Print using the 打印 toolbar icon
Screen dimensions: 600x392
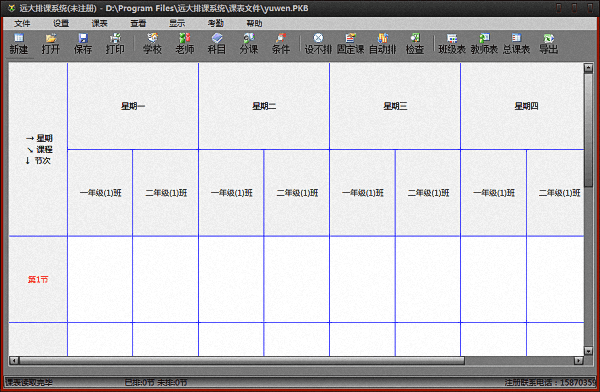(x=115, y=44)
